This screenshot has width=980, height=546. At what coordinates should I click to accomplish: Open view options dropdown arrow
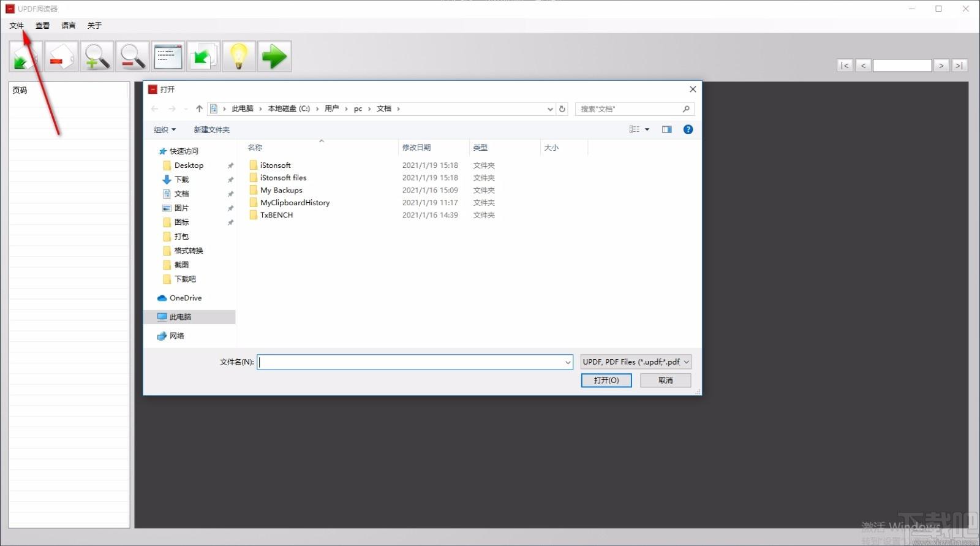647,129
